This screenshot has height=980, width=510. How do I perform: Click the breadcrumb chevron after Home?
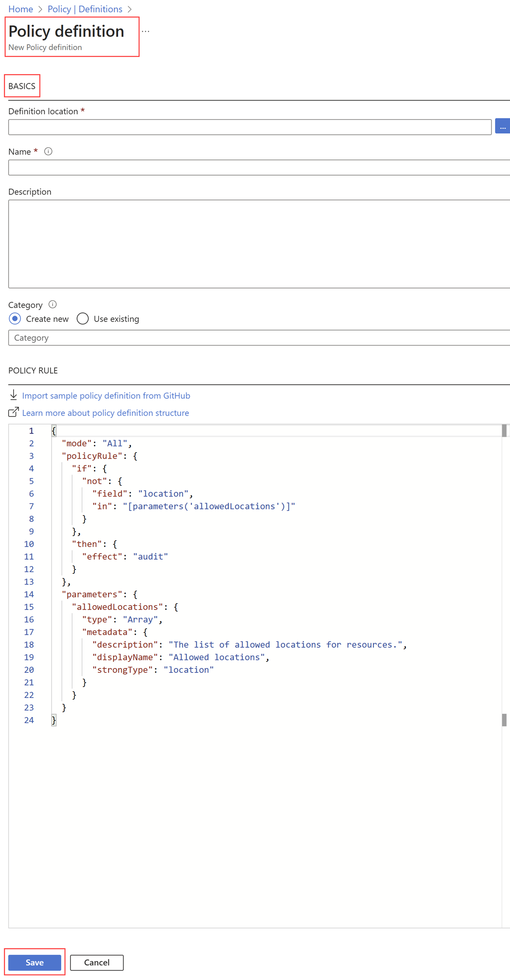tap(40, 9)
